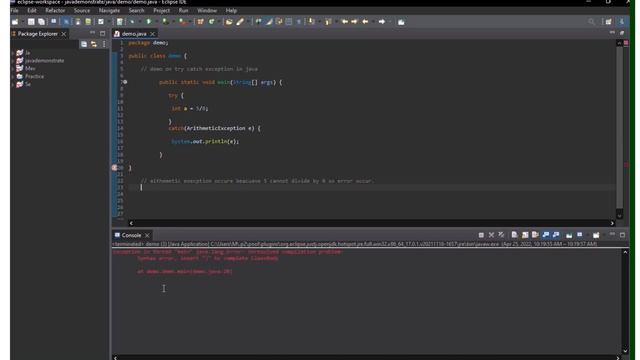Toggle Show Whitespace Characters icon
Image resolution: width=640 pixels, height=360 pixels.
[299, 22]
